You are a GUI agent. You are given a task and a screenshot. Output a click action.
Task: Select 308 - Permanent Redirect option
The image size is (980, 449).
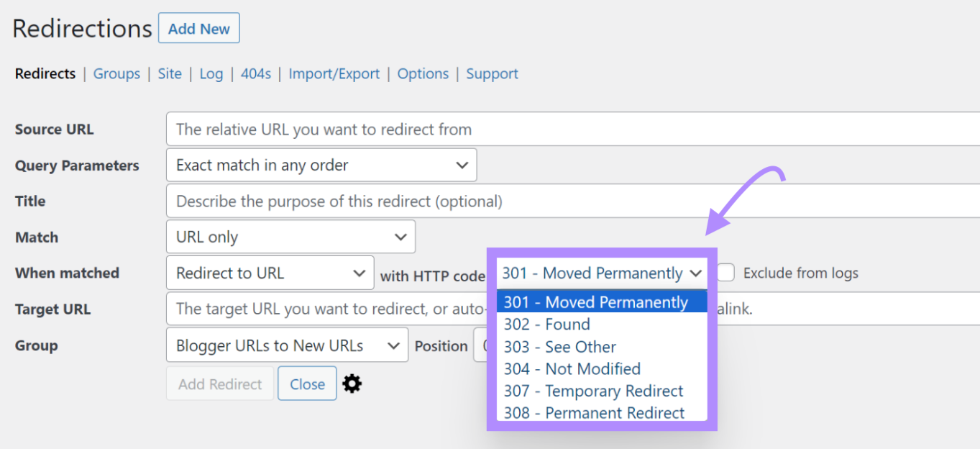(x=594, y=412)
